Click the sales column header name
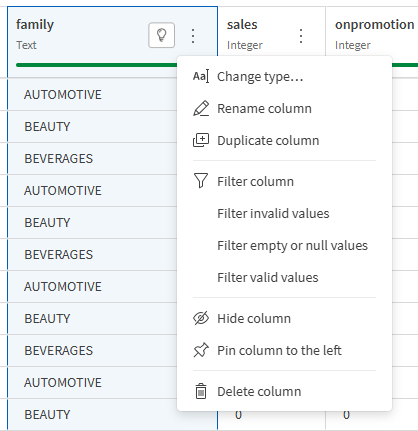418x431 pixels. click(x=242, y=25)
